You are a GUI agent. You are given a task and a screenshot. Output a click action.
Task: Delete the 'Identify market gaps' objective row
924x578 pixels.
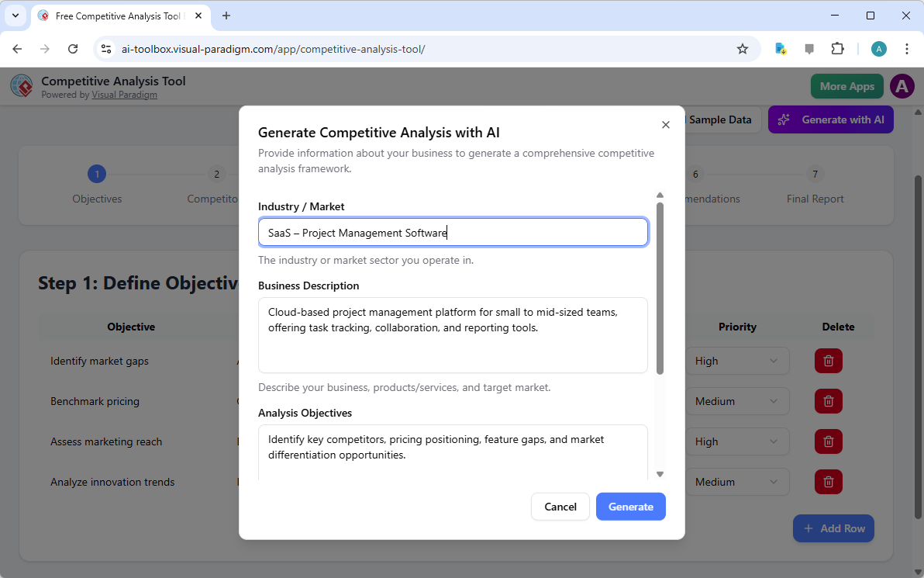click(x=828, y=361)
